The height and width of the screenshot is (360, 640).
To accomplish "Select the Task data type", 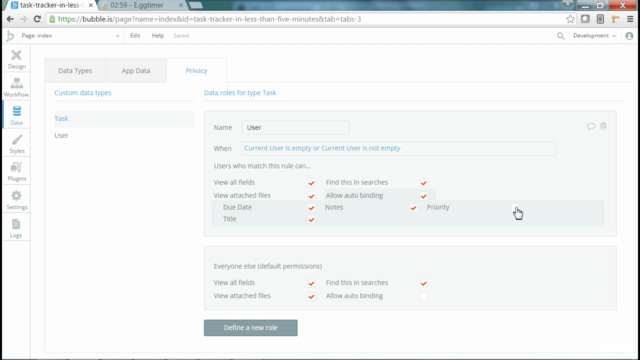I will click(124, 118).
